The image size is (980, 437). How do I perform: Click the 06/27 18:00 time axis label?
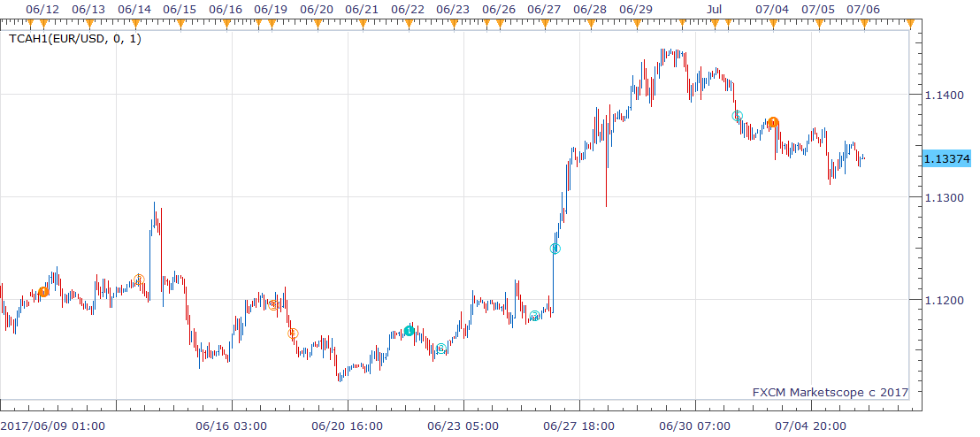[578, 426]
